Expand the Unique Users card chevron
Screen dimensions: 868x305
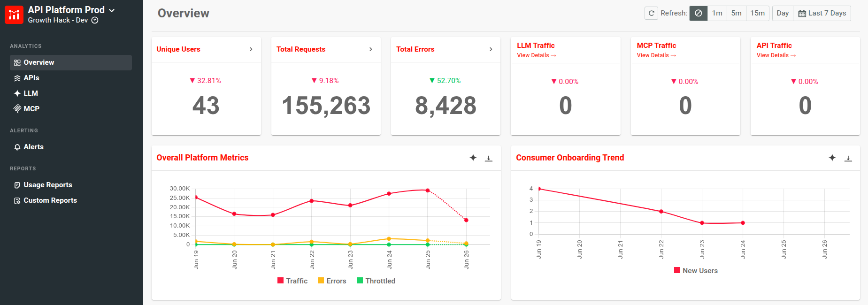(251, 49)
